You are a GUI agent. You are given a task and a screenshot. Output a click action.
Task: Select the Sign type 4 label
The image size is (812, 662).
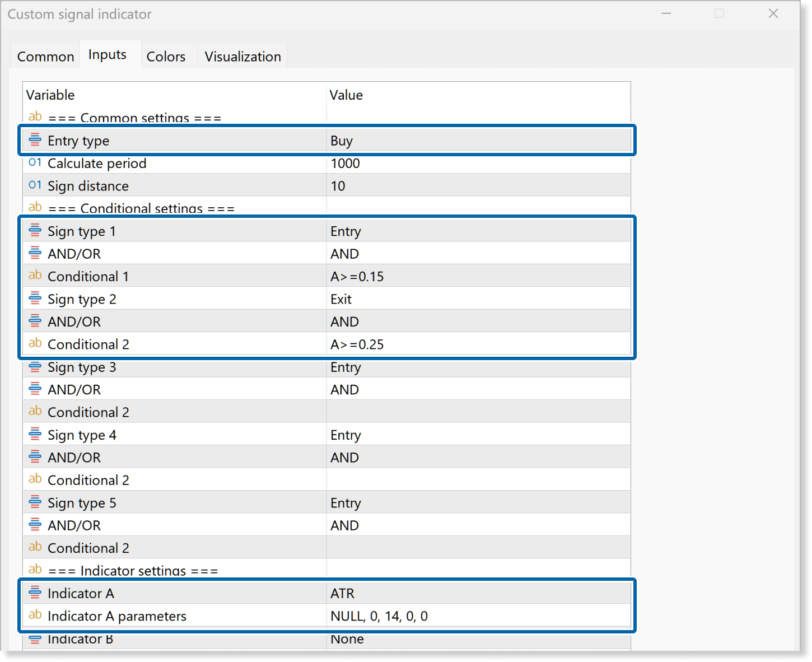(x=82, y=435)
